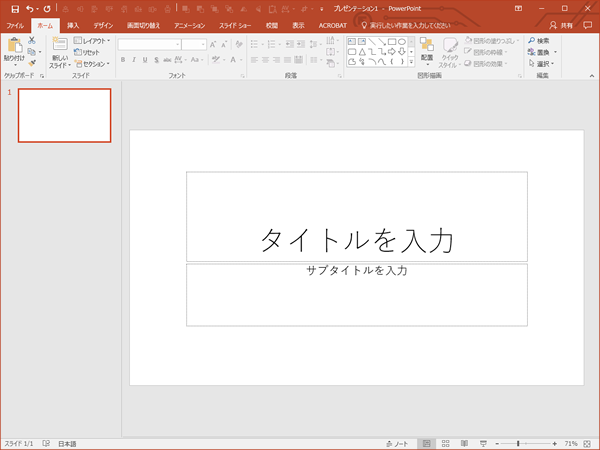Toggle Bold formatting
The height and width of the screenshot is (450, 600).
pos(122,60)
